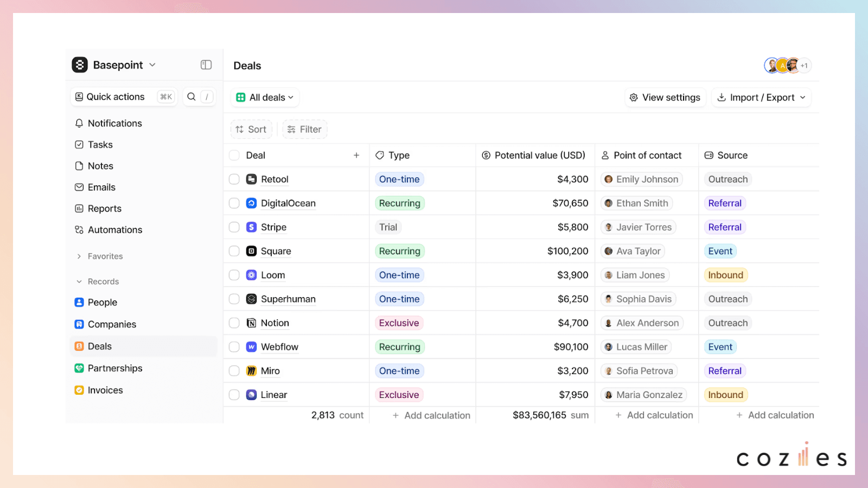Check the Loom row checkbox
This screenshot has height=488, width=868.
click(x=234, y=275)
